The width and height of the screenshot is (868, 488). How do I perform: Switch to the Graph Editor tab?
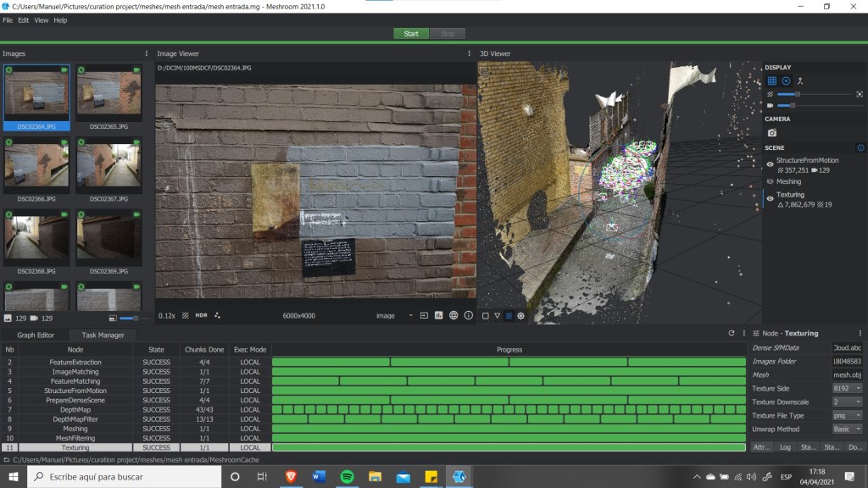click(36, 335)
